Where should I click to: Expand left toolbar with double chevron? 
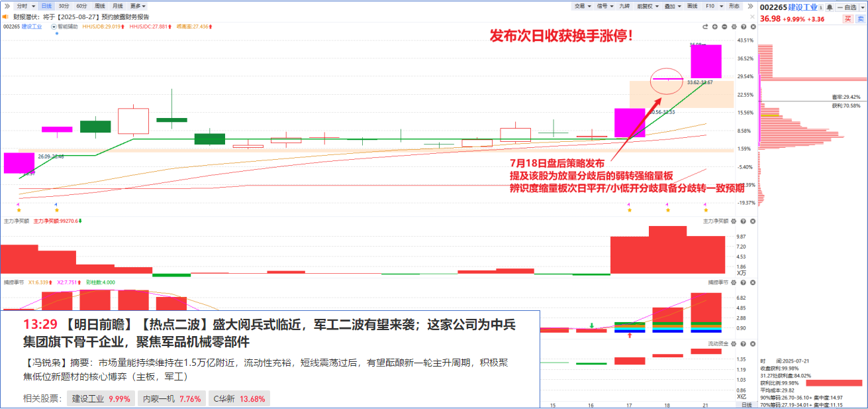7,5
